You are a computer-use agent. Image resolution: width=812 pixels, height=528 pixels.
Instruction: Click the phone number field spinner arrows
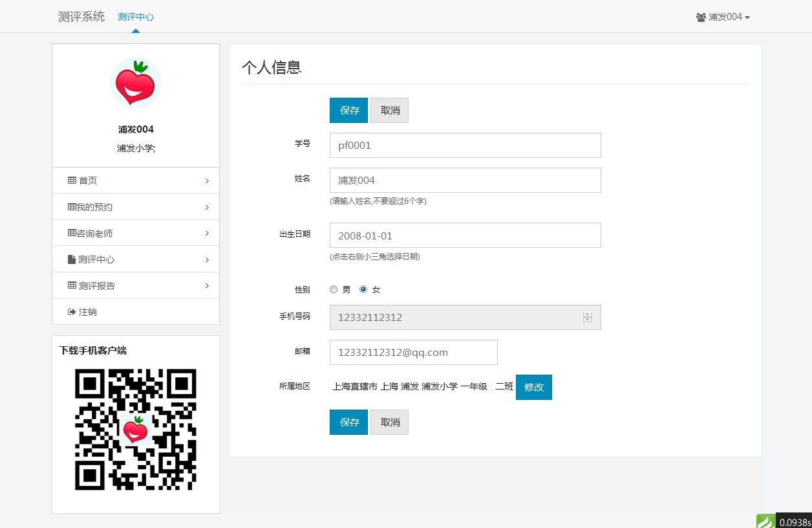tap(587, 317)
